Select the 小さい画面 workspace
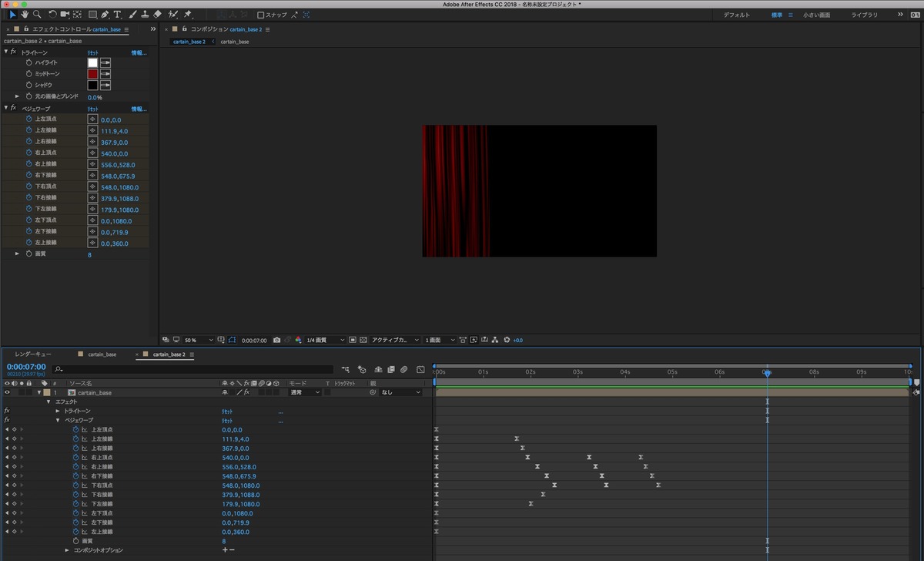 coord(816,15)
